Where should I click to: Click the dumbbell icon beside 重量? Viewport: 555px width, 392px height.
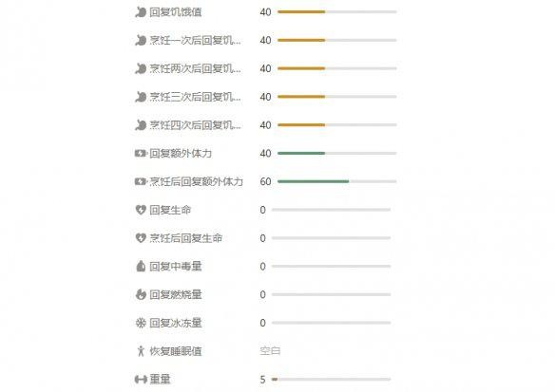click(141, 380)
